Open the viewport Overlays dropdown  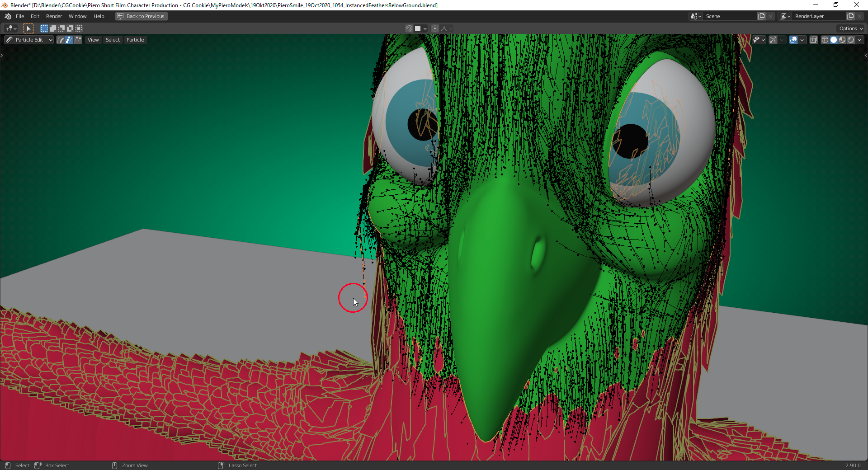[x=801, y=40]
